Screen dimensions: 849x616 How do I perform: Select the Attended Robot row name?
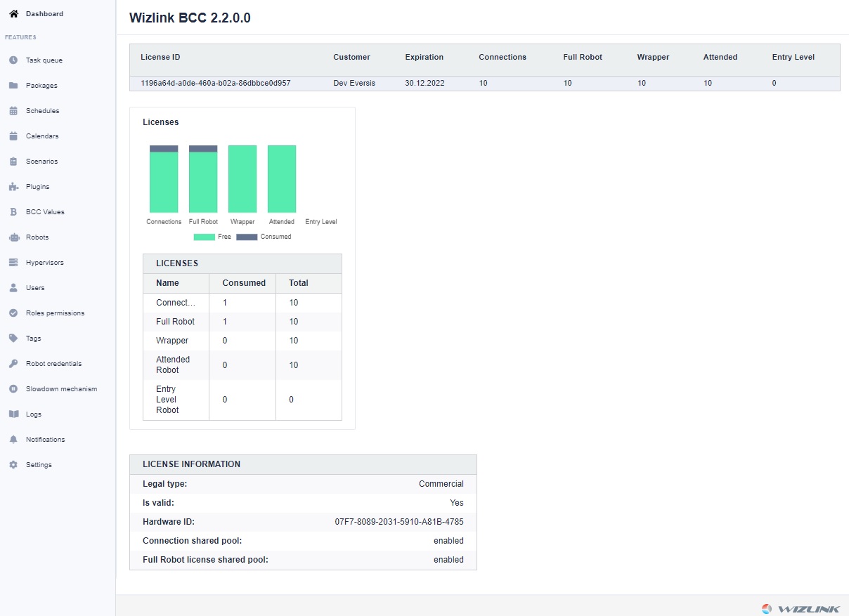point(173,365)
